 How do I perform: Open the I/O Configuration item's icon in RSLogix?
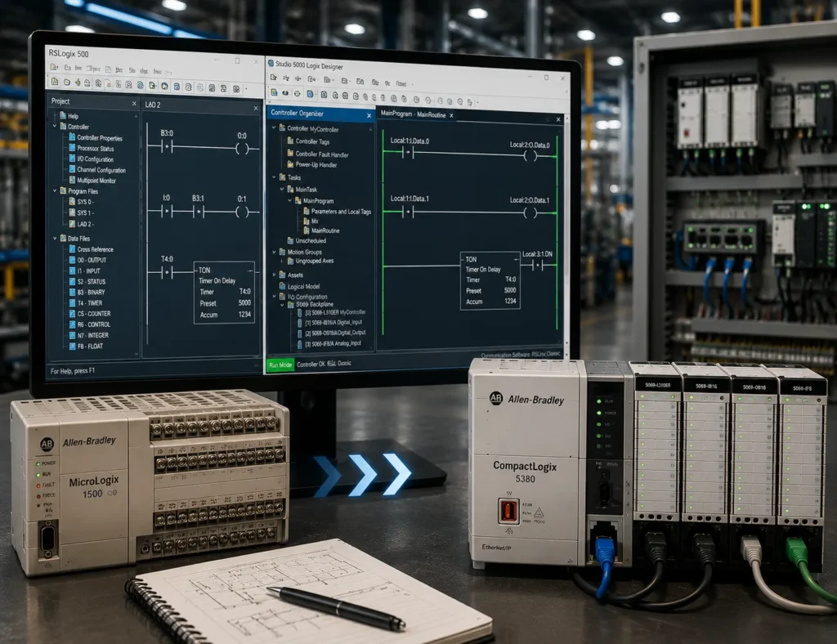pyautogui.click(x=72, y=159)
